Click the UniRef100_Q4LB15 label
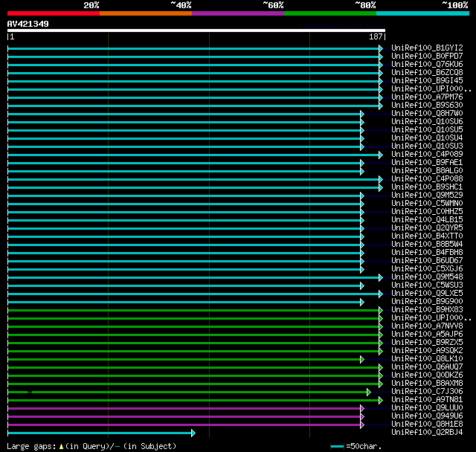The image size is (476, 452). (x=427, y=220)
